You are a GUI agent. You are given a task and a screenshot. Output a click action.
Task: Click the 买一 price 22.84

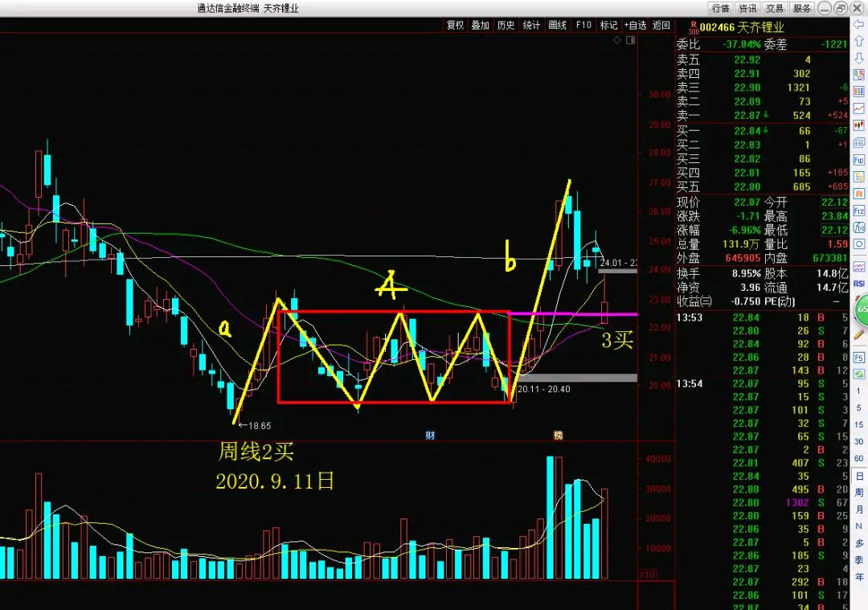747,131
